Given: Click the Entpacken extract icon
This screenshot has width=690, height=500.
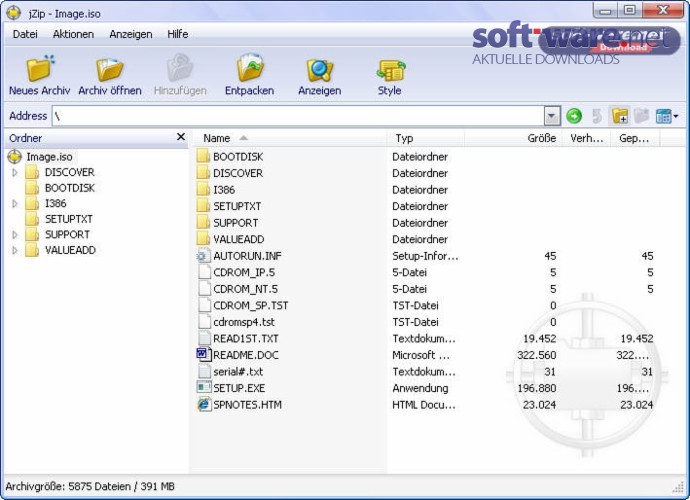Looking at the screenshot, I should click(250, 68).
